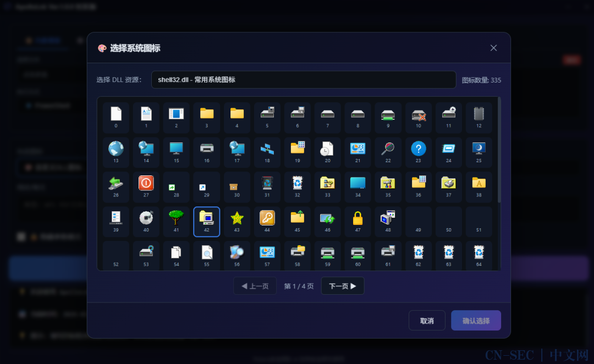Cancel the dialog with 取消
The height and width of the screenshot is (364, 594).
point(427,321)
